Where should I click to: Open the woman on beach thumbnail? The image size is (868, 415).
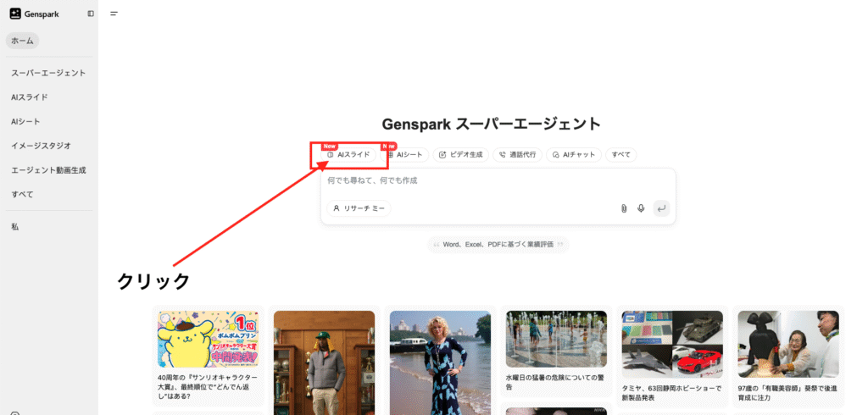440,363
